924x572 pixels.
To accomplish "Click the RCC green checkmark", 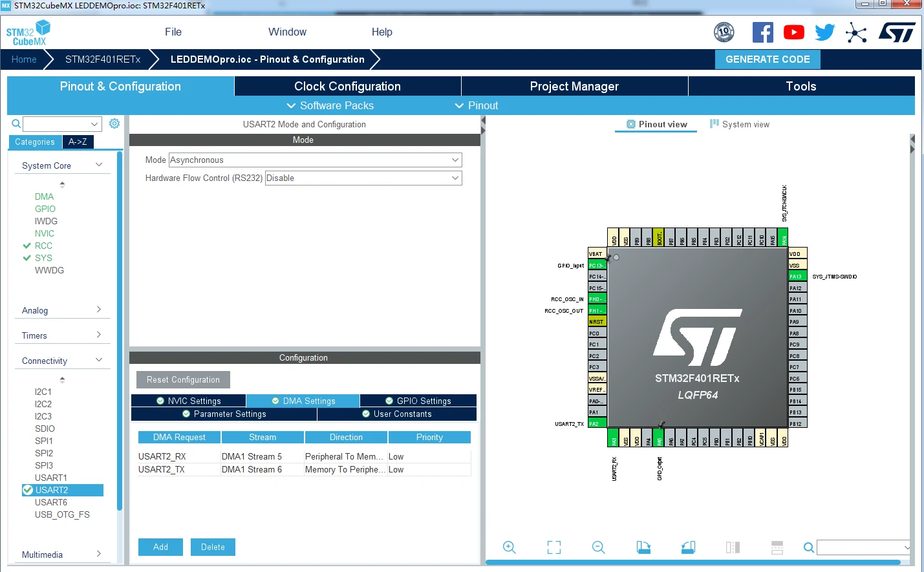I will (x=27, y=246).
